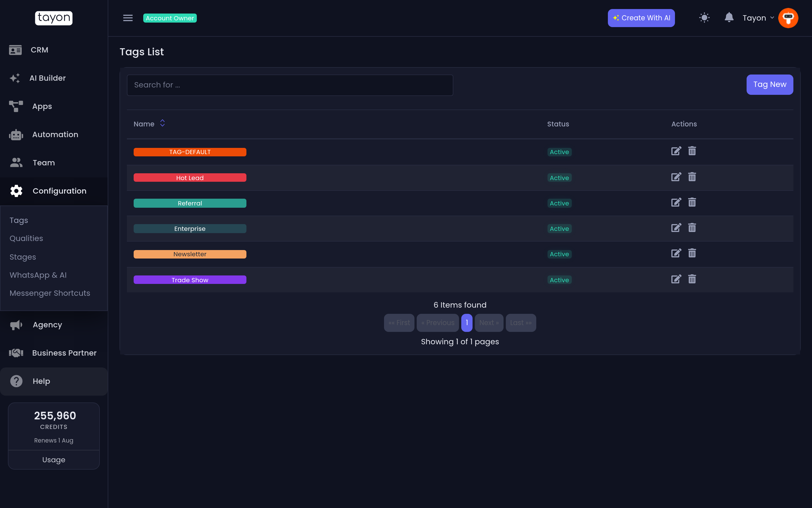Click the Account Owner badge
This screenshot has width=812, height=508.
(x=170, y=18)
